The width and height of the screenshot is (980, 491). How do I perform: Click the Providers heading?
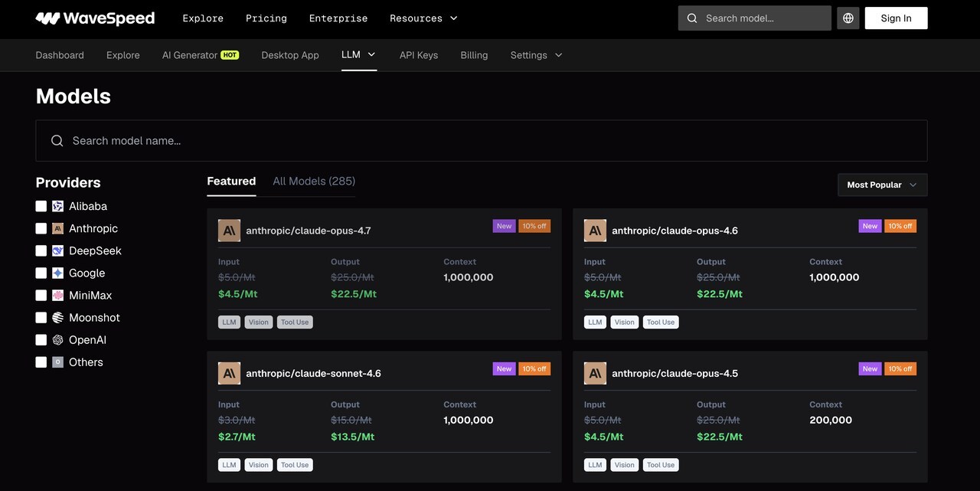tap(68, 182)
